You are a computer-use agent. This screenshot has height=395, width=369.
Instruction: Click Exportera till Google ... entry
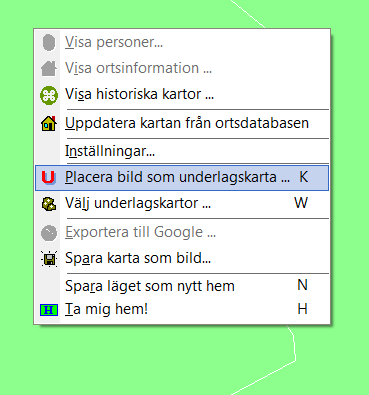[182, 233]
